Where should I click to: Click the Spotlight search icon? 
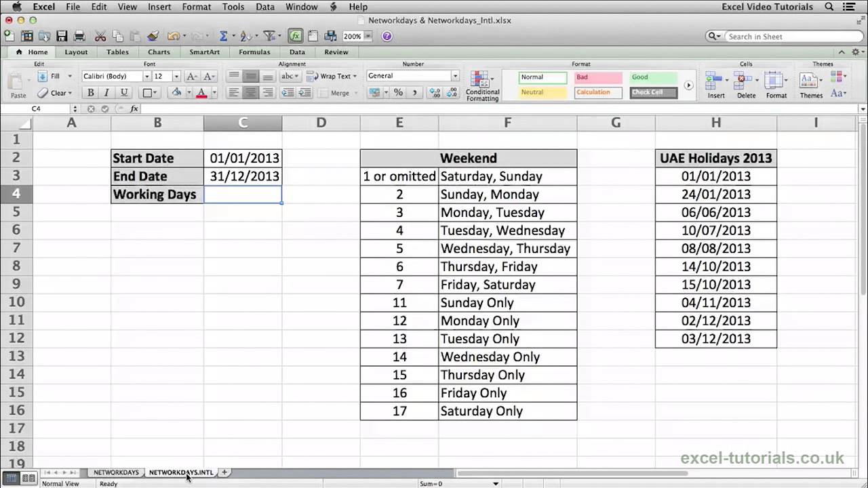pos(829,7)
